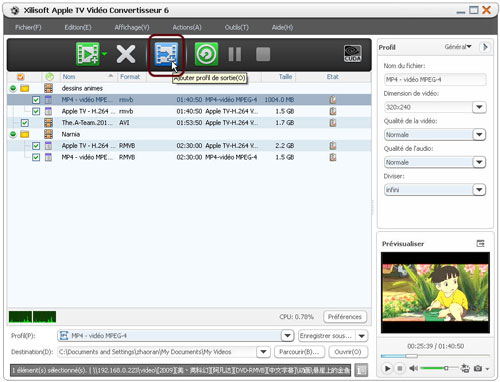The width and height of the screenshot is (500, 382).
Task: Open the Général profile mode dropdown
Action: click(x=458, y=47)
